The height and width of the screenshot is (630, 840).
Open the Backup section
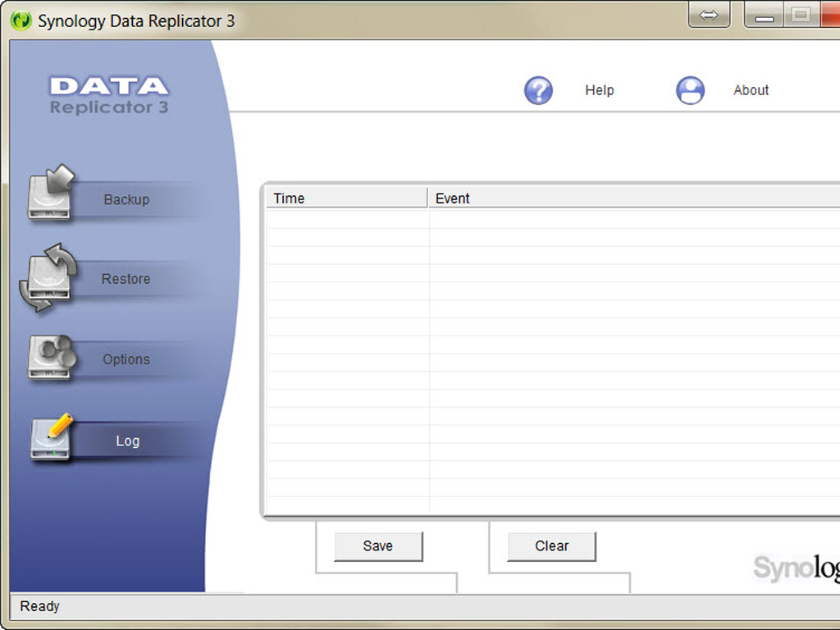click(126, 199)
